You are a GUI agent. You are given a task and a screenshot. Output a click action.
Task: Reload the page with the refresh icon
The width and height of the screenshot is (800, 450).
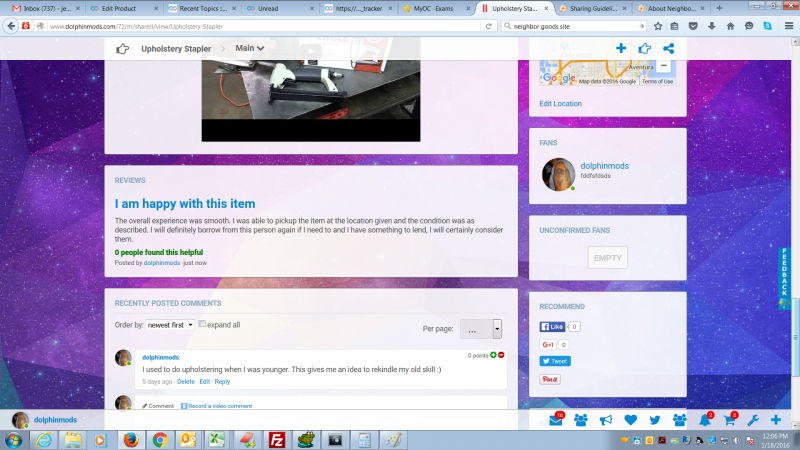point(488,26)
